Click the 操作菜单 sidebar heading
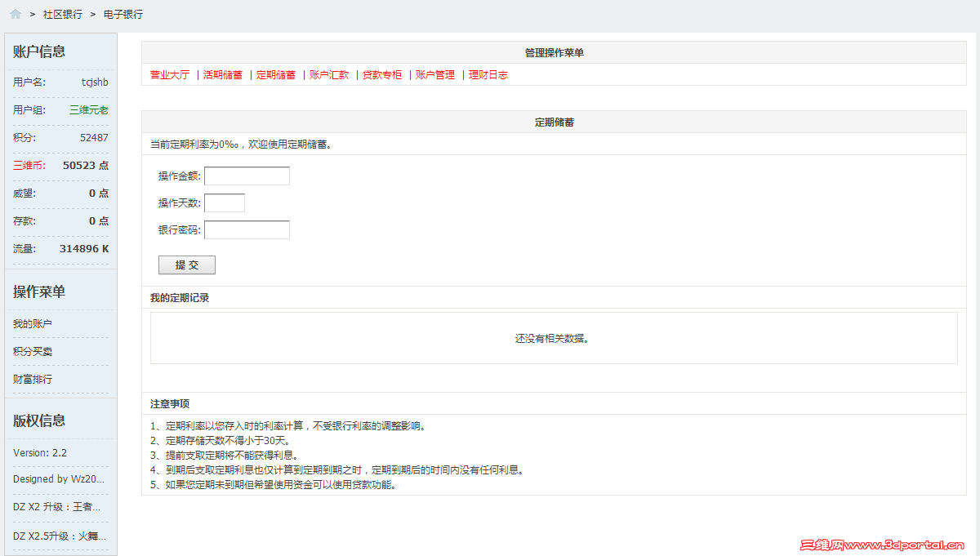The image size is (980, 556). pos(39,291)
